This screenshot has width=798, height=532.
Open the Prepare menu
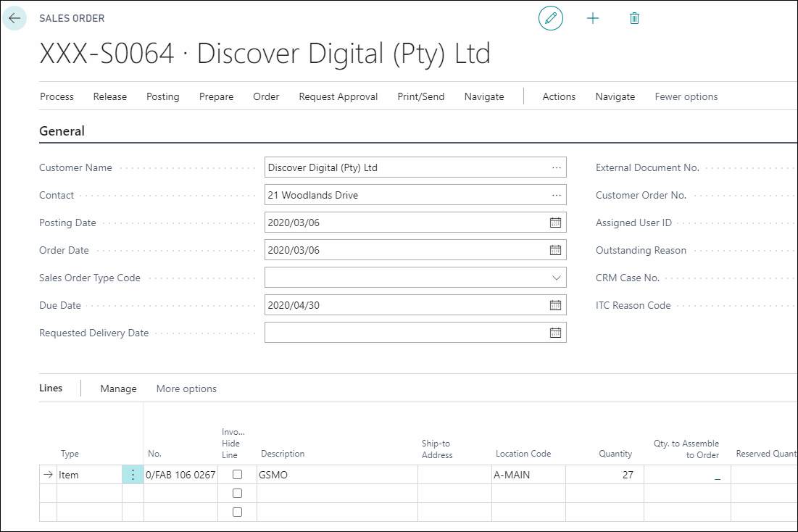(x=216, y=96)
